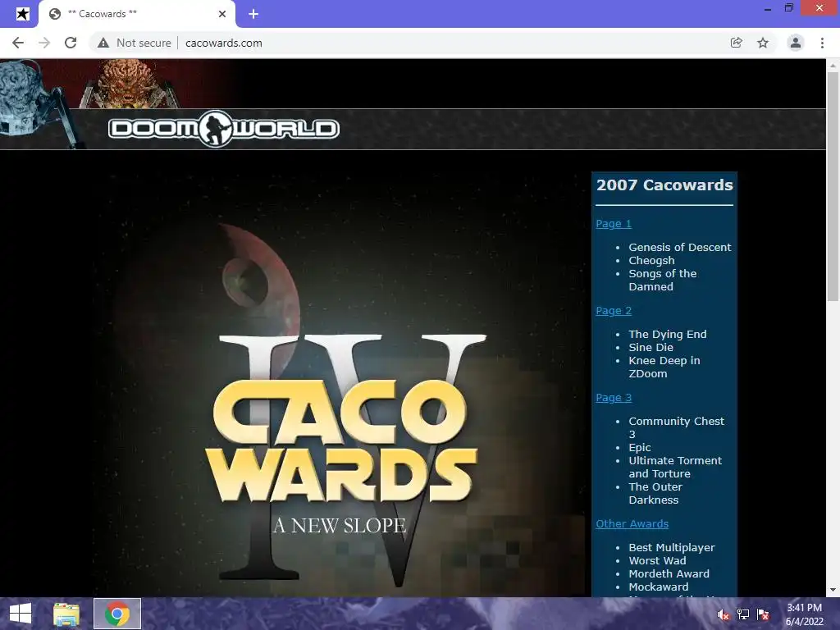
Task: Click the Not secure warning icon
Action: coord(103,43)
